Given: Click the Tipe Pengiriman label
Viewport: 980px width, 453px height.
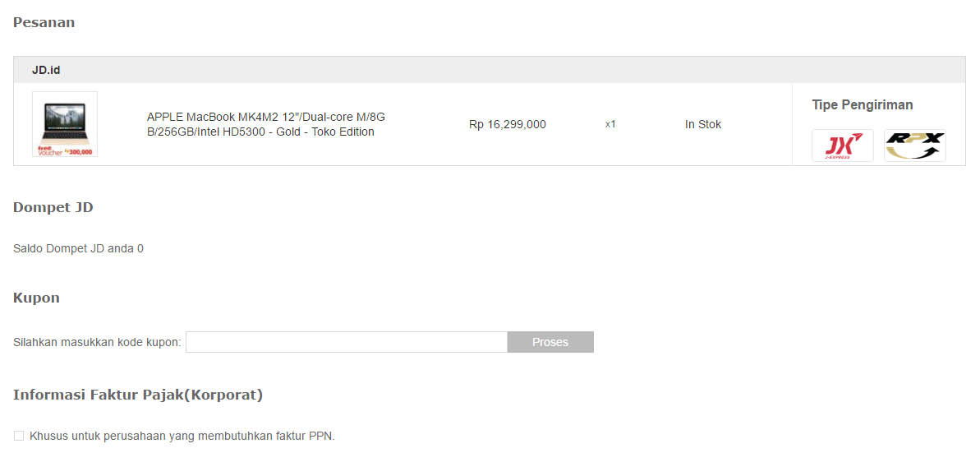Looking at the screenshot, I should pos(863,104).
